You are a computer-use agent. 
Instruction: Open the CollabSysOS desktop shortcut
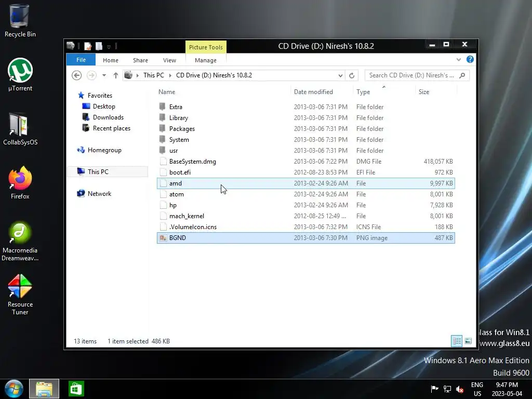pyautogui.click(x=20, y=129)
